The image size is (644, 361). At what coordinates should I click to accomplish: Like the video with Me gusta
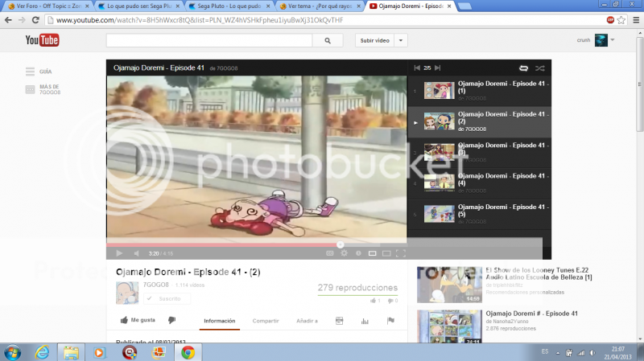pos(138,320)
